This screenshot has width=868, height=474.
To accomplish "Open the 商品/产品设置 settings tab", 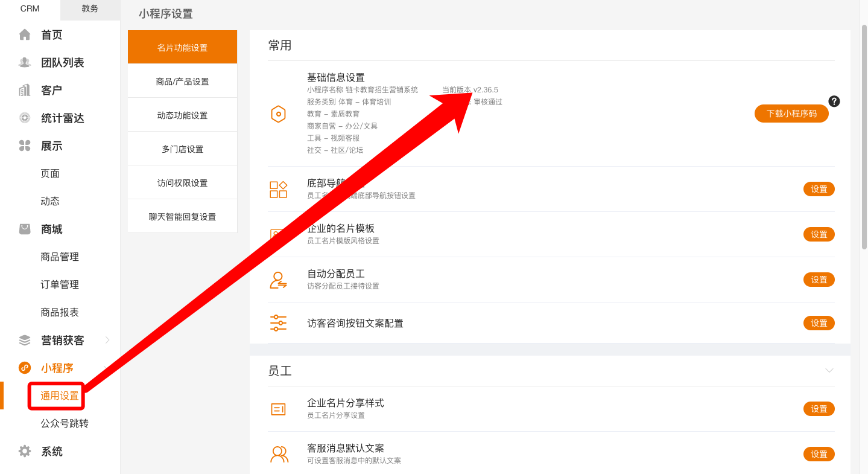I will (x=182, y=82).
